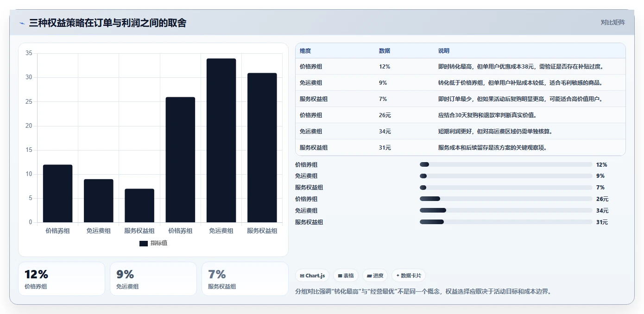Click the 免运费组 chart bar at value 9
The image size is (644, 314).
coord(99,201)
